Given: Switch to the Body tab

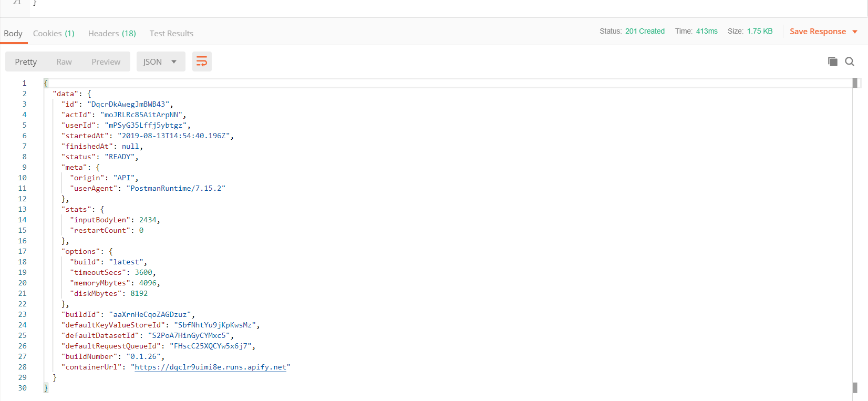Looking at the screenshot, I should click(13, 33).
